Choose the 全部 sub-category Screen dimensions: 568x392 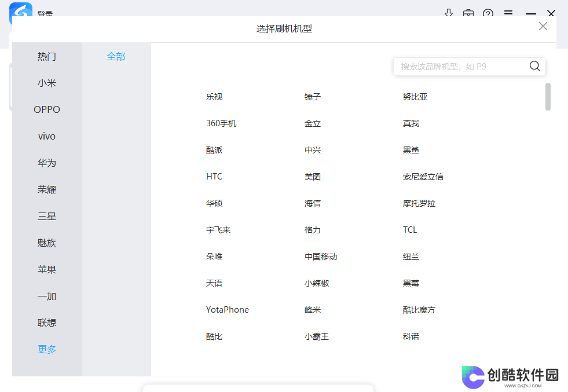click(x=116, y=57)
